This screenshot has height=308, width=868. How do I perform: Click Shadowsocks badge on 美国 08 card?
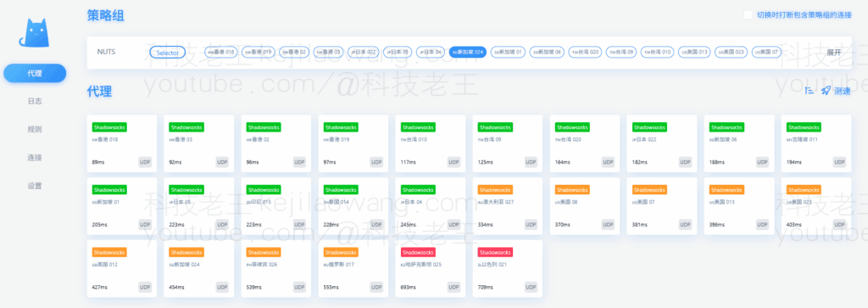(572, 190)
